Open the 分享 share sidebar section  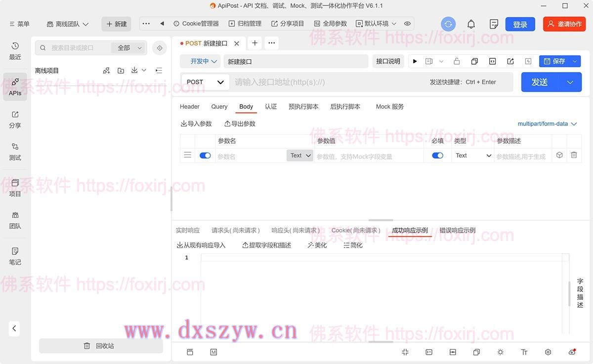click(15, 120)
